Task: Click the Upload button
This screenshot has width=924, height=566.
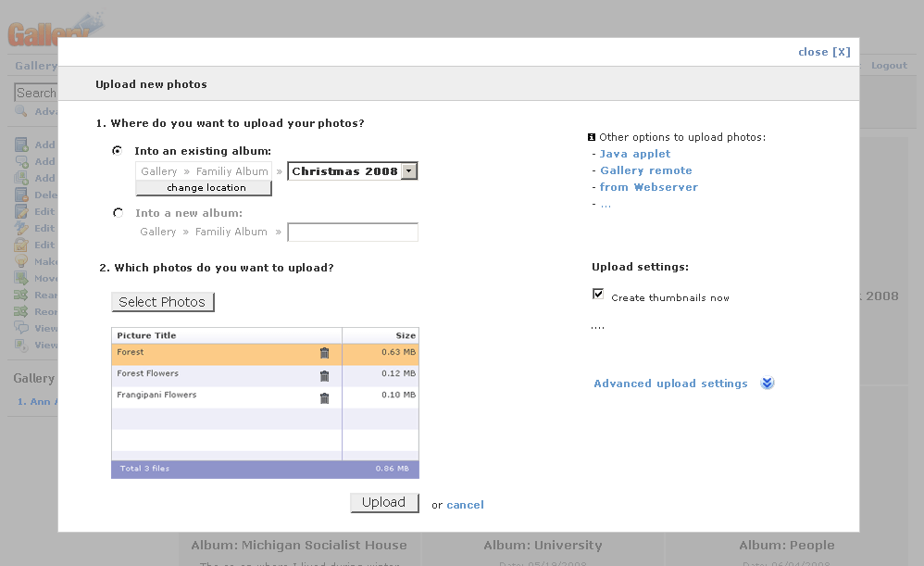Action: pyautogui.click(x=384, y=503)
